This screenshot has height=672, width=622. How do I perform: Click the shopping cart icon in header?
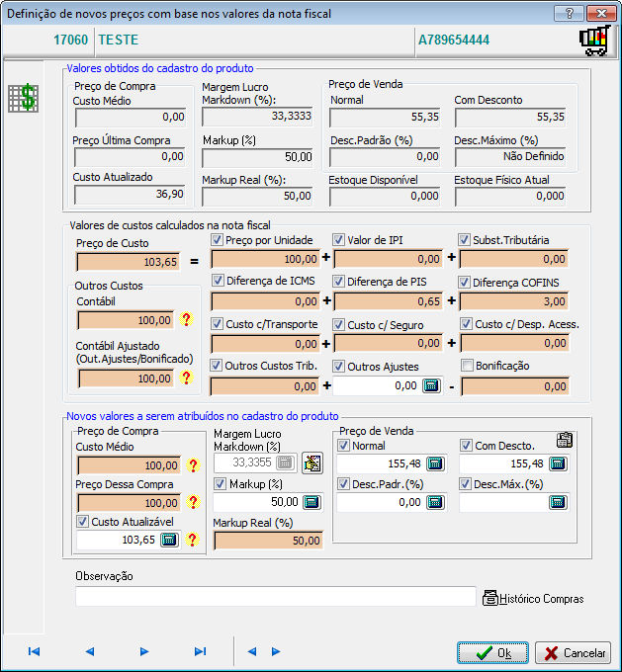point(592,41)
